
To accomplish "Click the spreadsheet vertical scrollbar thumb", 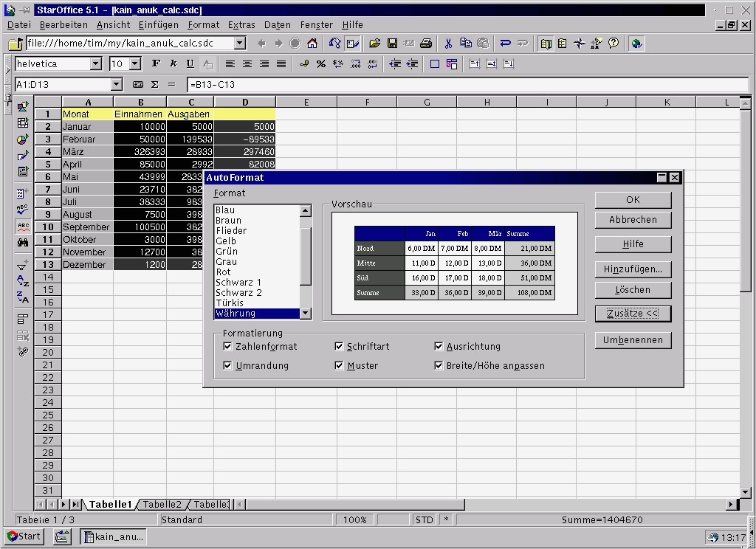I will [x=745, y=199].
